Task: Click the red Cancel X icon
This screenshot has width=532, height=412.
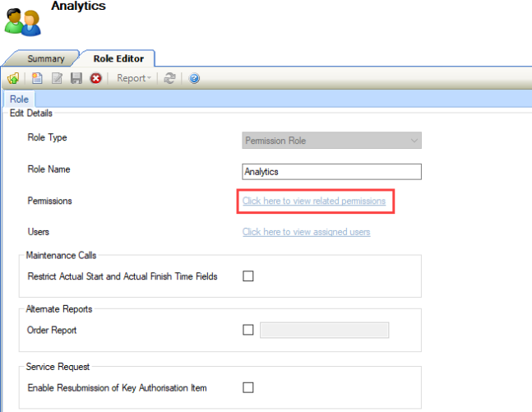Action: [x=95, y=78]
